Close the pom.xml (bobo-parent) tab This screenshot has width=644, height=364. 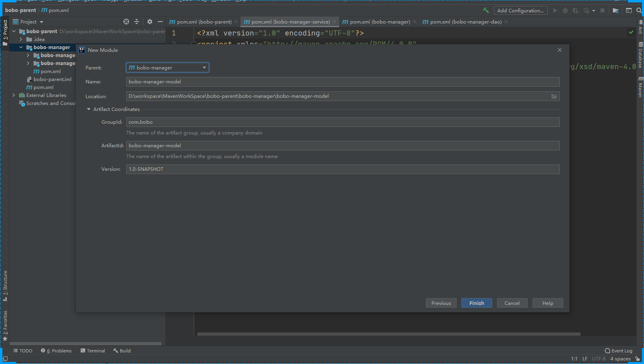tap(236, 22)
